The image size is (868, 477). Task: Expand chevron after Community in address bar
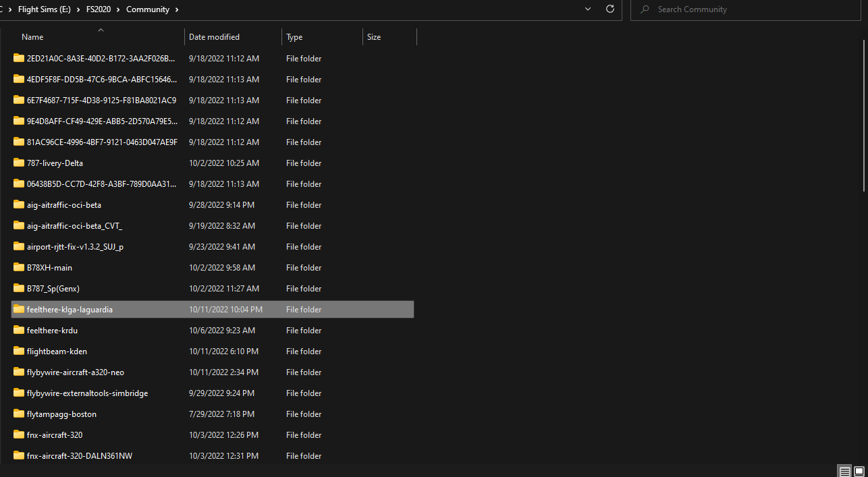click(177, 9)
